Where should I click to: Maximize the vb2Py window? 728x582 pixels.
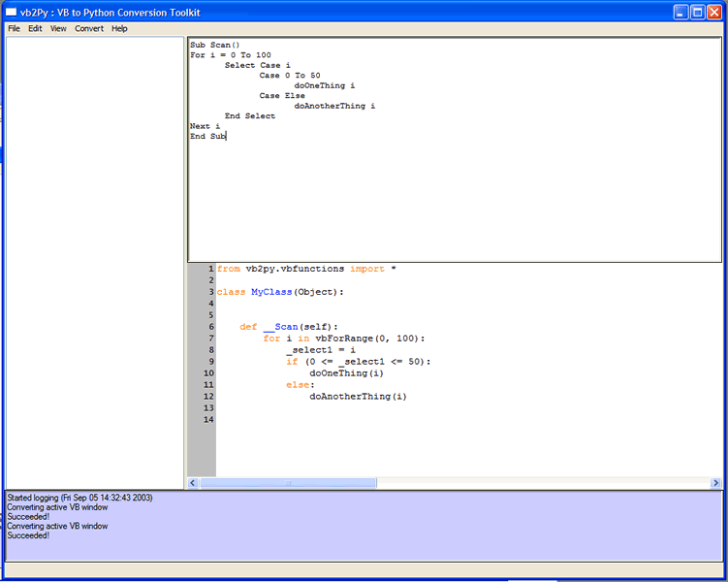698,12
